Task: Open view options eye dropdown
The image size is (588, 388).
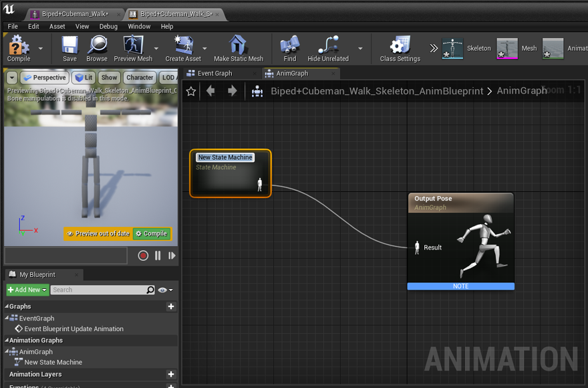Action: [166, 290]
